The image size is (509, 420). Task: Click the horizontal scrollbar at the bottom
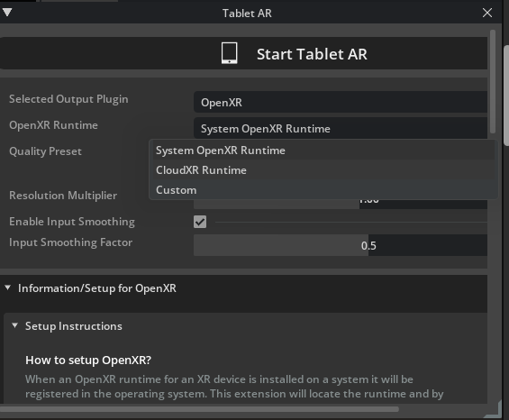tap(199, 409)
